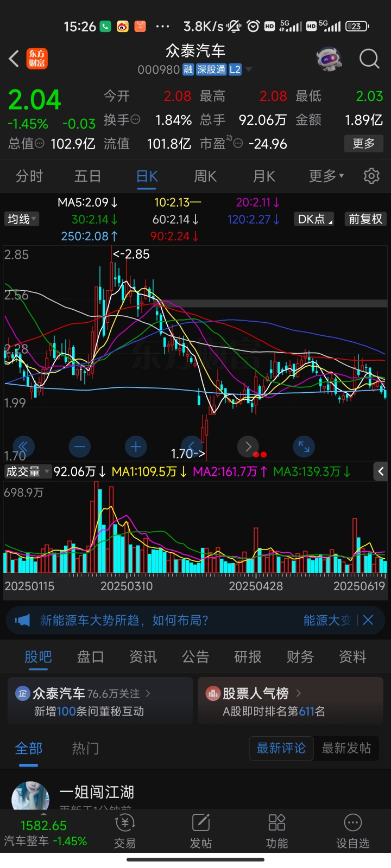Tap battery indicator in status bar

[x=357, y=26]
